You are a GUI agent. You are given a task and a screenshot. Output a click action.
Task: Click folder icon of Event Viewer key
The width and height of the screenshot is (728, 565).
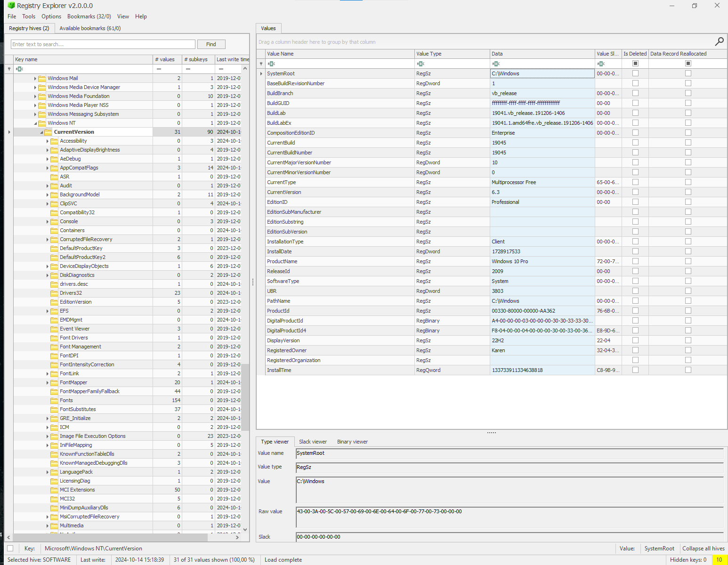coord(54,329)
